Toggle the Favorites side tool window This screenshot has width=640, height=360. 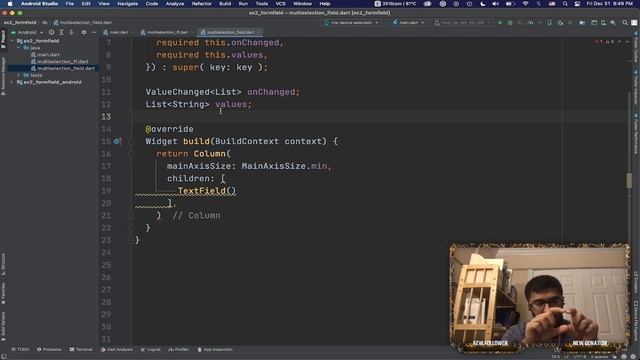3,293
